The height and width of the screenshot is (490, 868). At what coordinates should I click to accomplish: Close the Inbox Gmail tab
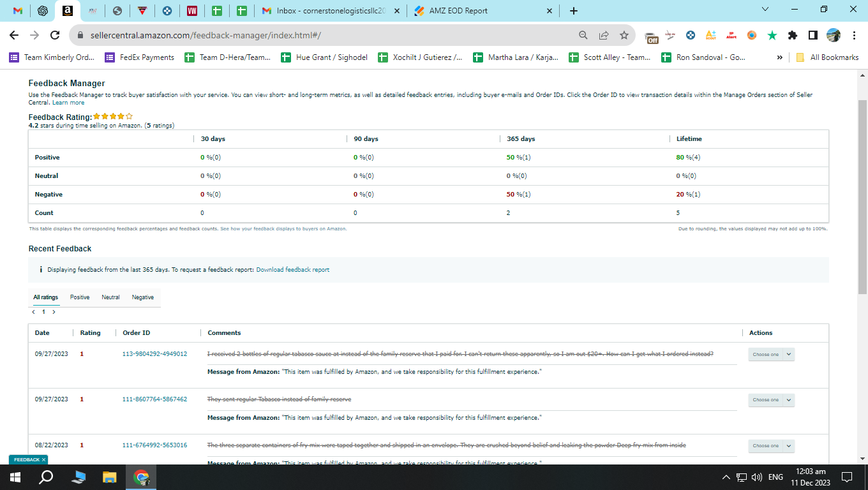coord(396,11)
